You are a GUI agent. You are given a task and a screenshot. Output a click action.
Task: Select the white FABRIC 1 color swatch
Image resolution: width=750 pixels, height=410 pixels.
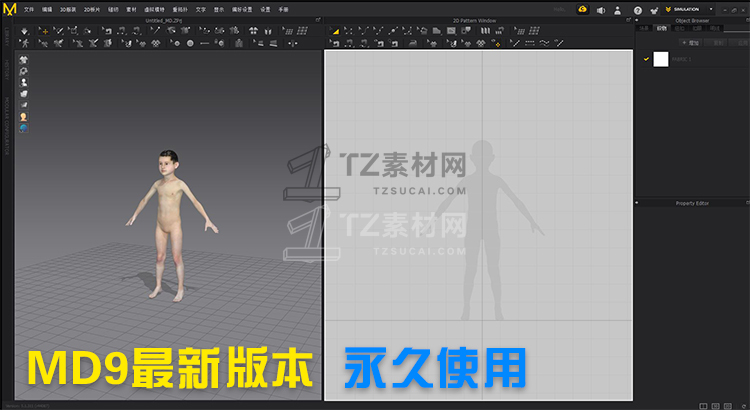(661, 60)
